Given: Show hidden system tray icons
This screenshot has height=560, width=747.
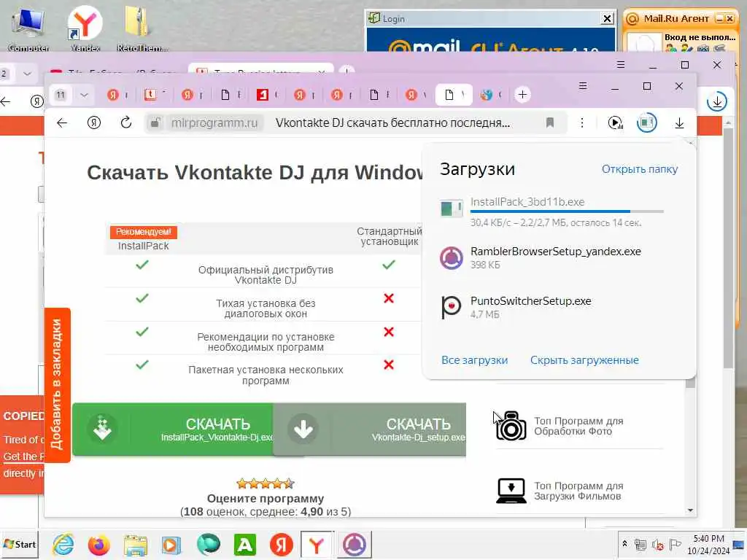Looking at the screenshot, I should [x=624, y=543].
